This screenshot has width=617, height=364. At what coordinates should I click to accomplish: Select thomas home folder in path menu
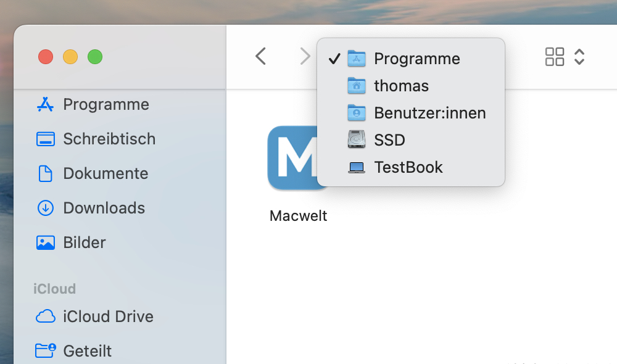click(x=411, y=86)
